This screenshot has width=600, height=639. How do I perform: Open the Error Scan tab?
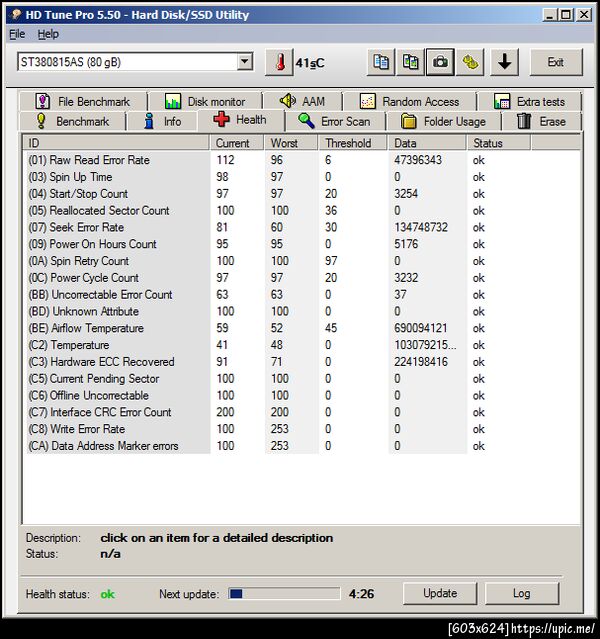pyautogui.click(x=335, y=121)
